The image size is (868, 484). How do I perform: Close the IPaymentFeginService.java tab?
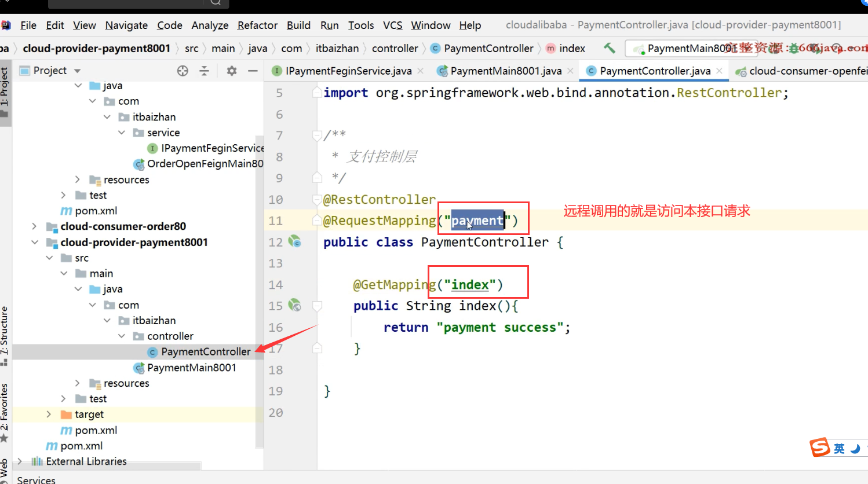click(x=421, y=71)
